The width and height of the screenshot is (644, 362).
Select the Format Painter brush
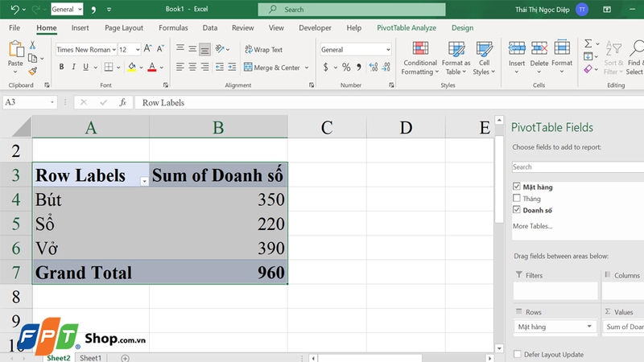coord(32,72)
